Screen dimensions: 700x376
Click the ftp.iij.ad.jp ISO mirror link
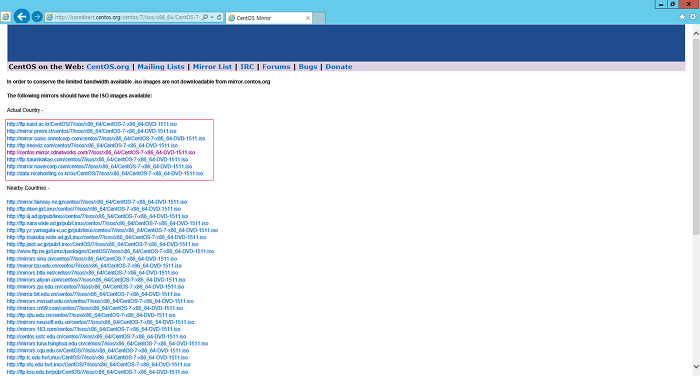coord(97,216)
